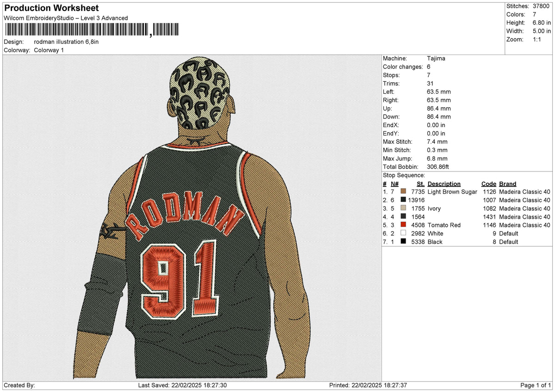
Task: Click the Light Brown Sugar color swatch
Action: click(403, 192)
